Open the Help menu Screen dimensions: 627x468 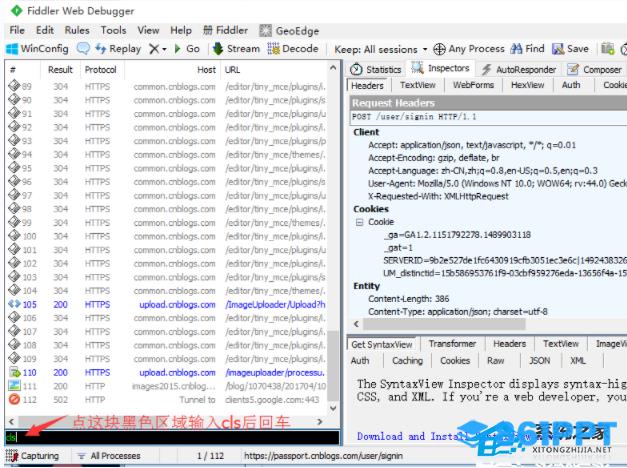(181, 30)
